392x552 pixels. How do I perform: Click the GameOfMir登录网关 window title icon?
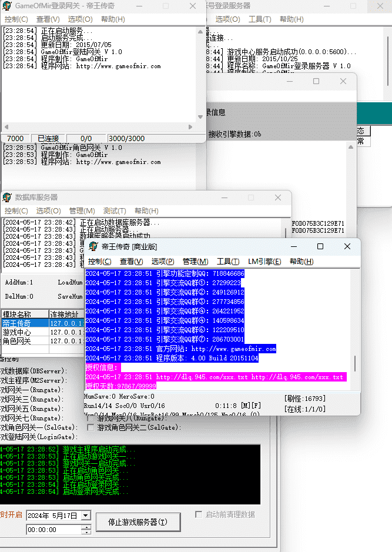tap(6, 6)
